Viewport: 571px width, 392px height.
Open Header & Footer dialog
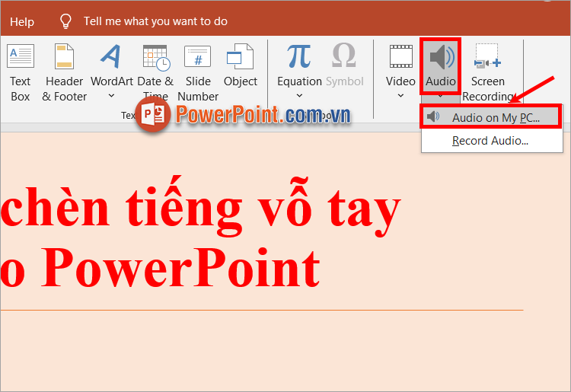tap(64, 72)
